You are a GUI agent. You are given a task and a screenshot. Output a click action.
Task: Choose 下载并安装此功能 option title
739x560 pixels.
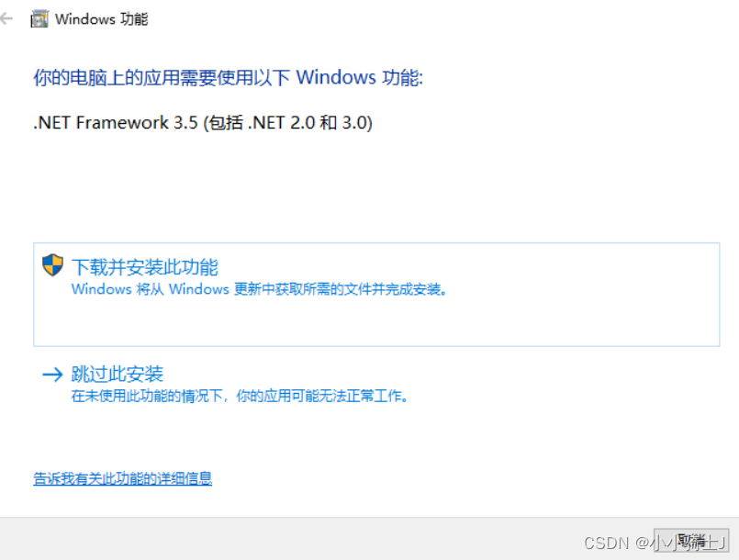(x=145, y=267)
